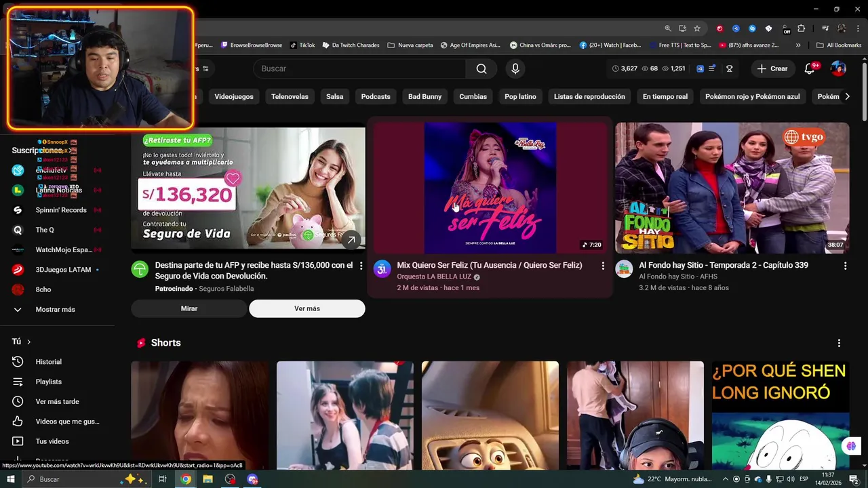Open options for Mix Quiero Ser Feliz video

(603, 266)
